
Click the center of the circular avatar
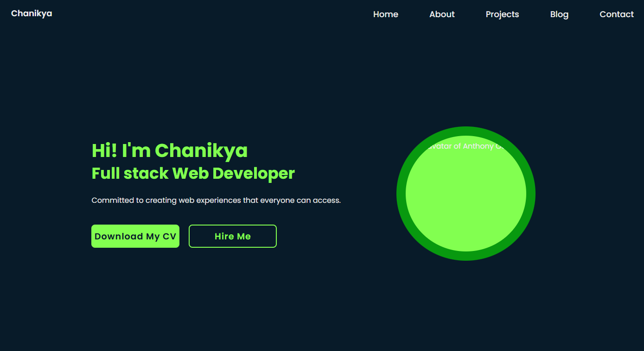[x=466, y=194]
